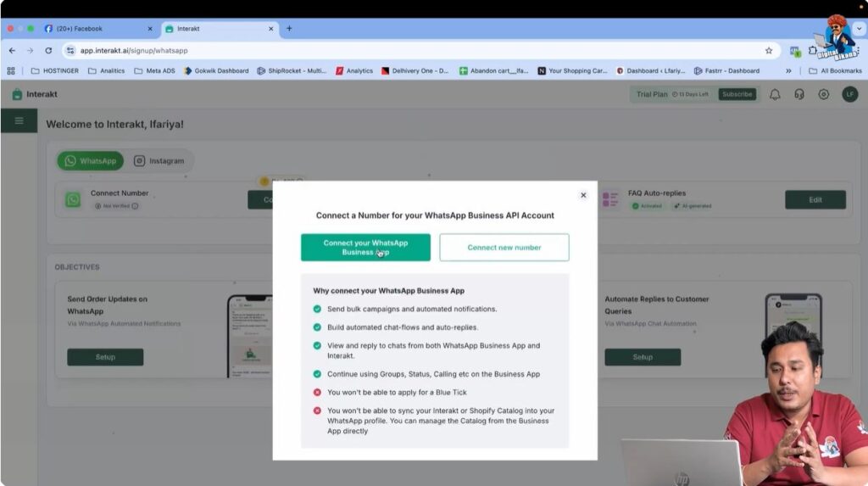Viewport: 868px width, 486px height.
Task: Open the Analitics bookmark folder
Action: coord(106,71)
